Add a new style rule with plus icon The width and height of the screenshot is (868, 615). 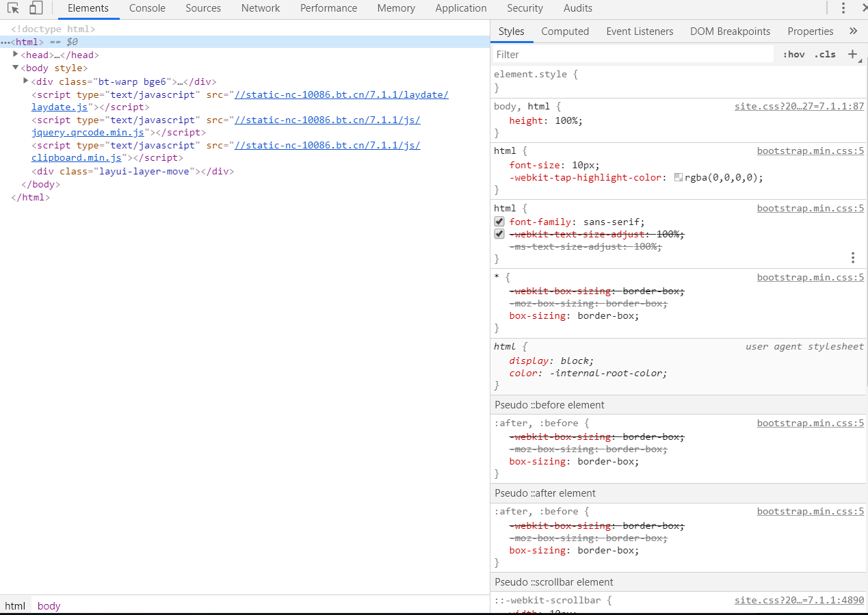pyautogui.click(x=852, y=54)
